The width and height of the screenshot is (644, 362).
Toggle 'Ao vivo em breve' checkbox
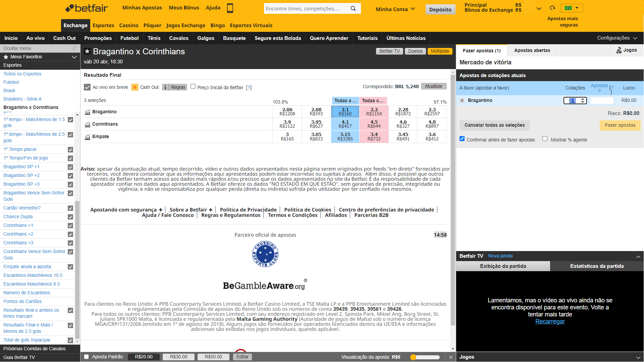pyautogui.click(x=87, y=87)
